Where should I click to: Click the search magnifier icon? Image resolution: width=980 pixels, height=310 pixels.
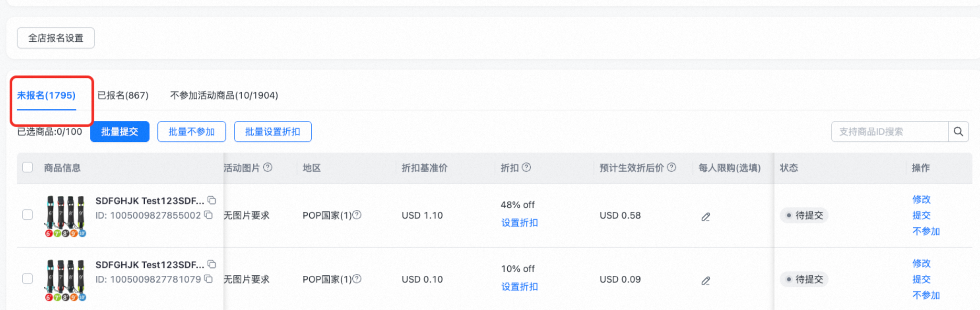(958, 132)
